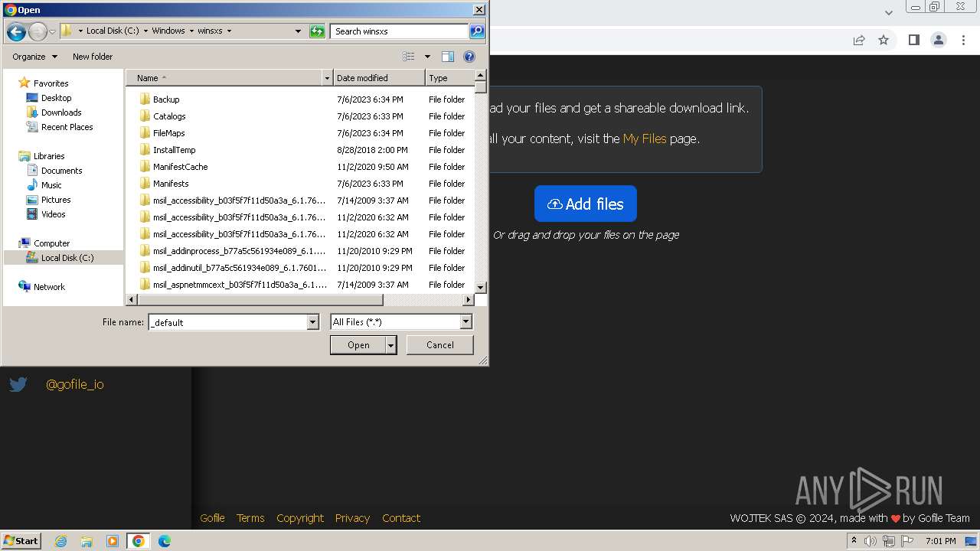Open the Contact footer link
Viewport: 980px width, 551px height.
tap(401, 518)
